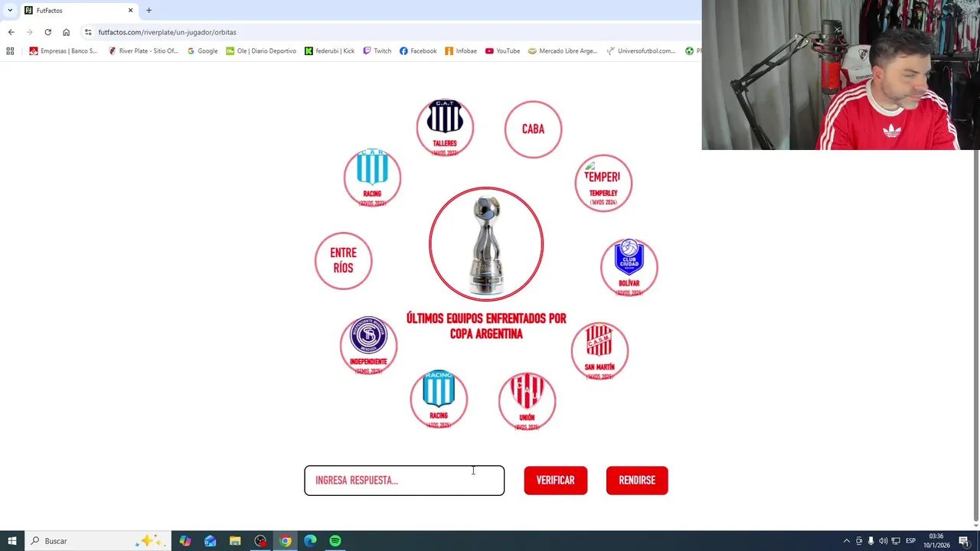Open Outlook from the taskbar
This screenshot has width=980, height=551.
(211, 541)
